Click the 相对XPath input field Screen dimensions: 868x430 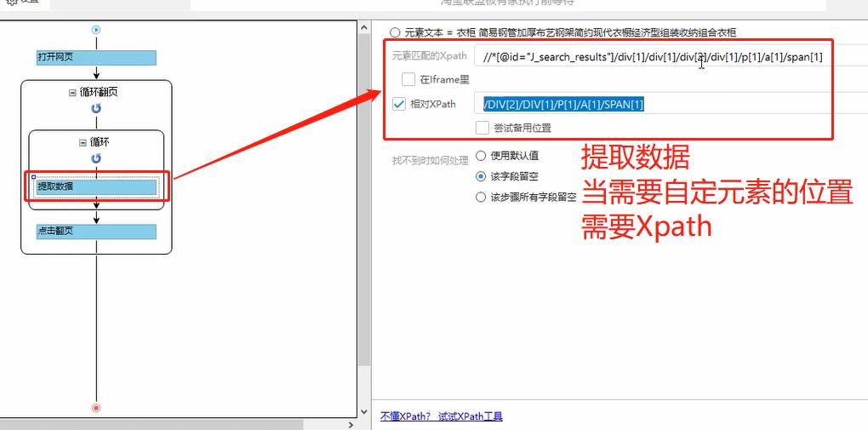671,104
